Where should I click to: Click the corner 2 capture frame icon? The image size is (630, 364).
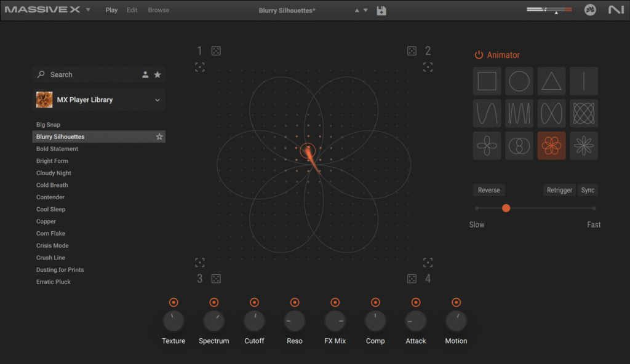pyautogui.click(x=428, y=66)
